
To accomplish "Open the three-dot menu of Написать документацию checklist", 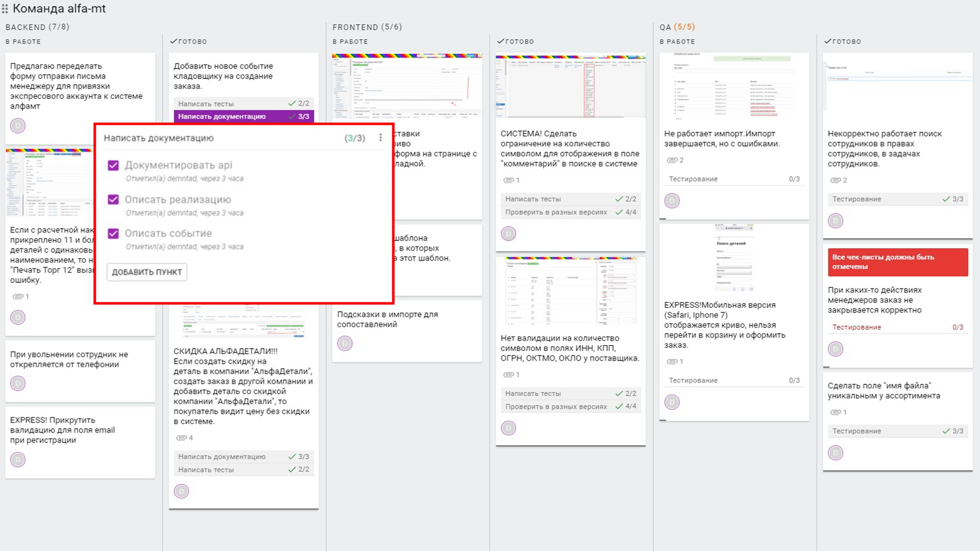I will coord(380,138).
